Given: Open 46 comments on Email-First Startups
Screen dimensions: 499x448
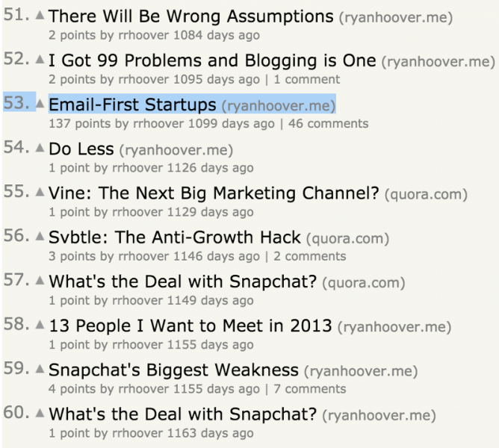Looking at the screenshot, I should tap(329, 123).
